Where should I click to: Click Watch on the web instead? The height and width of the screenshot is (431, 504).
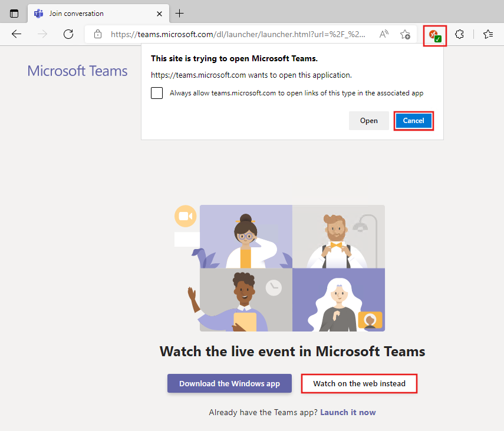[x=359, y=383]
